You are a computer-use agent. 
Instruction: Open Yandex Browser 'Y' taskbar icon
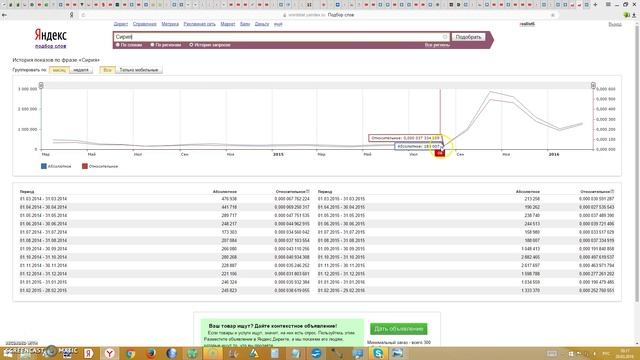pos(109,353)
